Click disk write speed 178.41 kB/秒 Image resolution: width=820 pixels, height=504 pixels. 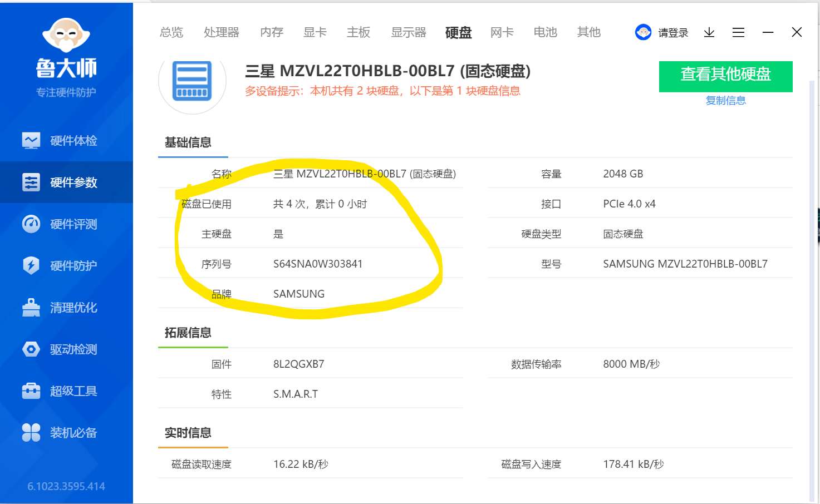click(634, 464)
